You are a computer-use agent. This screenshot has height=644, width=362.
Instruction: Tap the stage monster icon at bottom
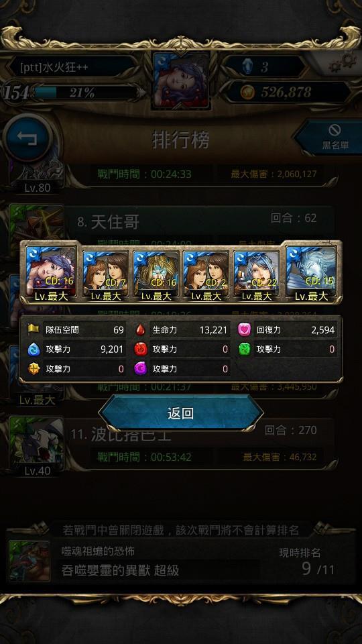point(30,561)
